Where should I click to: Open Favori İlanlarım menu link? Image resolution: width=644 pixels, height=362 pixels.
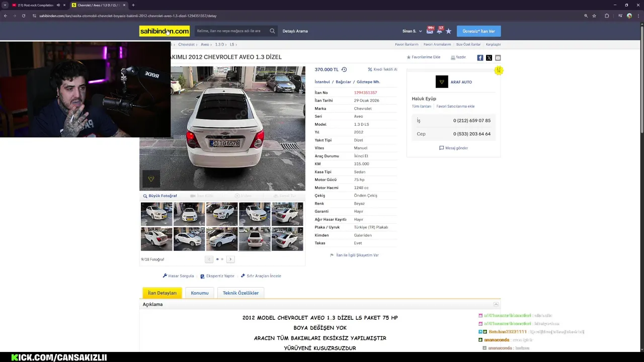[407, 44]
